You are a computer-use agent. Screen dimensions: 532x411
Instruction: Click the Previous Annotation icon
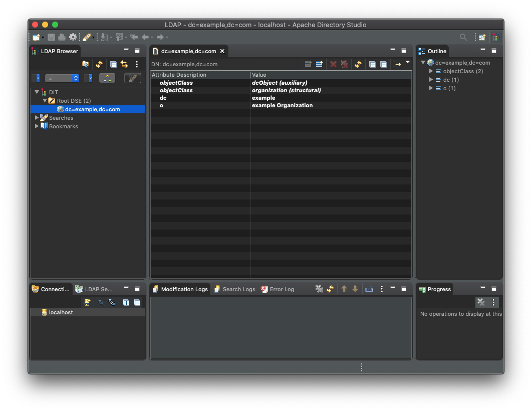[x=119, y=37]
